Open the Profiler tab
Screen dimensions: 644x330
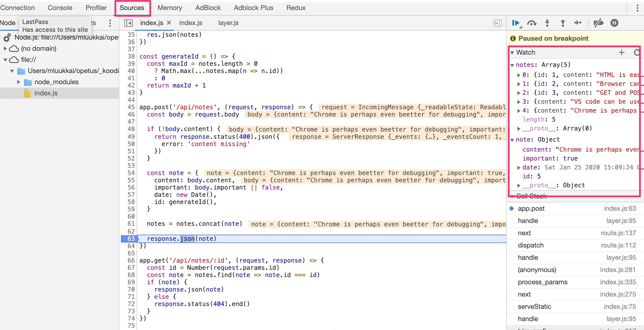click(x=96, y=8)
